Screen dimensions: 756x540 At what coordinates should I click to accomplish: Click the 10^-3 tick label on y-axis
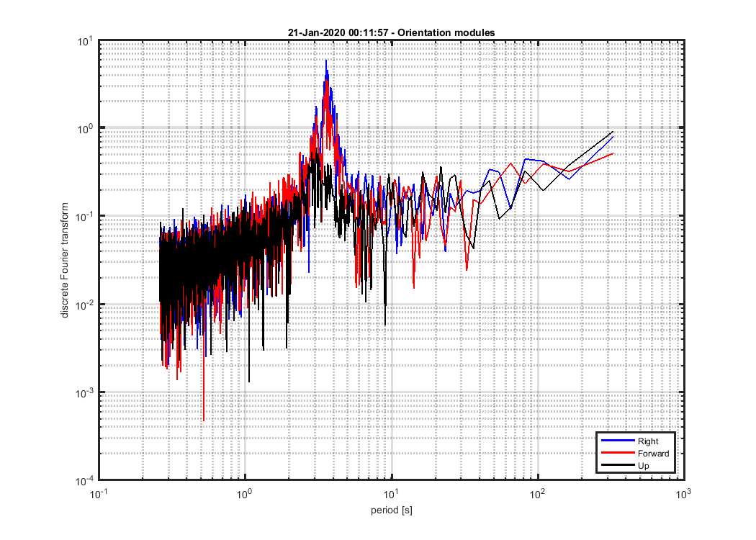(84, 393)
